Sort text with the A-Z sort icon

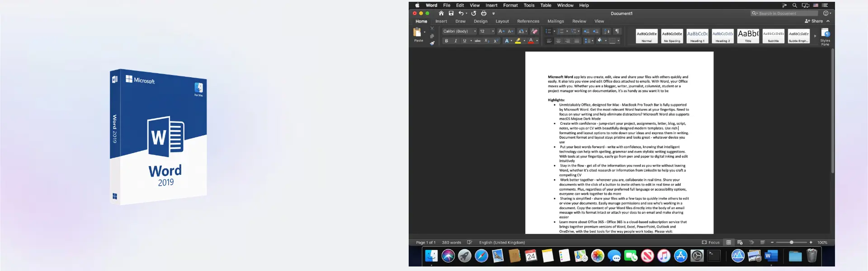pyautogui.click(x=607, y=31)
